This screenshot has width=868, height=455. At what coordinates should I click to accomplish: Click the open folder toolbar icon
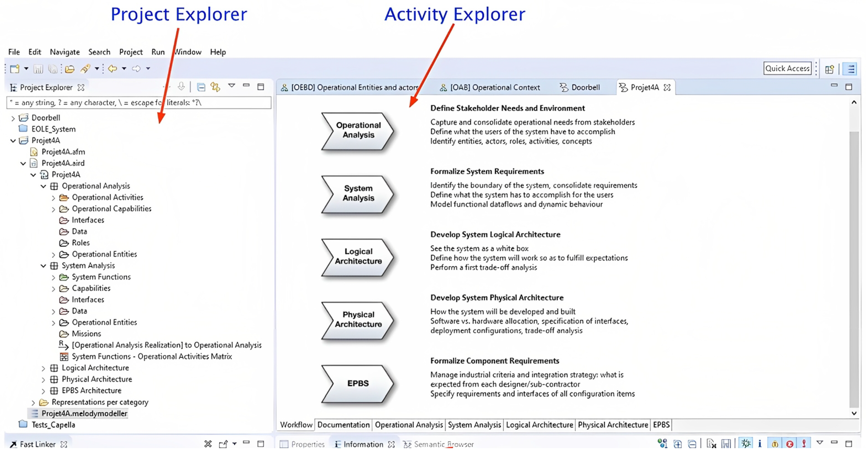click(x=70, y=69)
